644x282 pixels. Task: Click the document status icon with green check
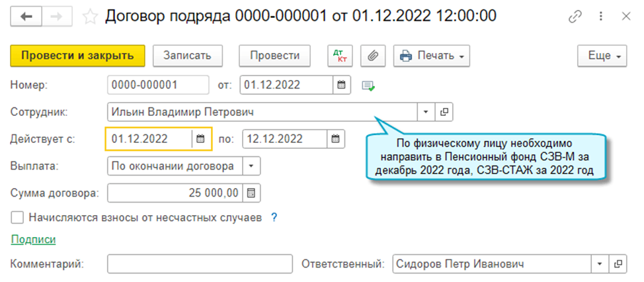point(368,86)
